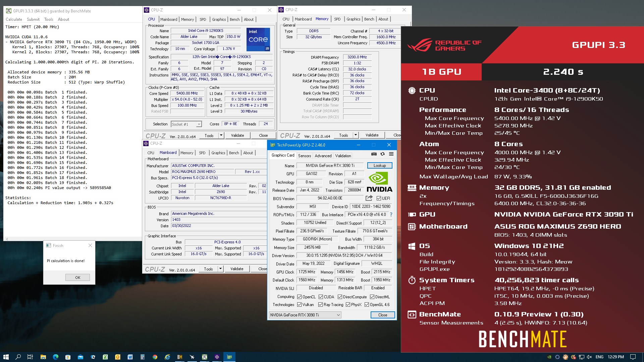Open SPD tab in CPU-Z Memory window
Viewport: 644px width, 362px height.
(337, 19)
